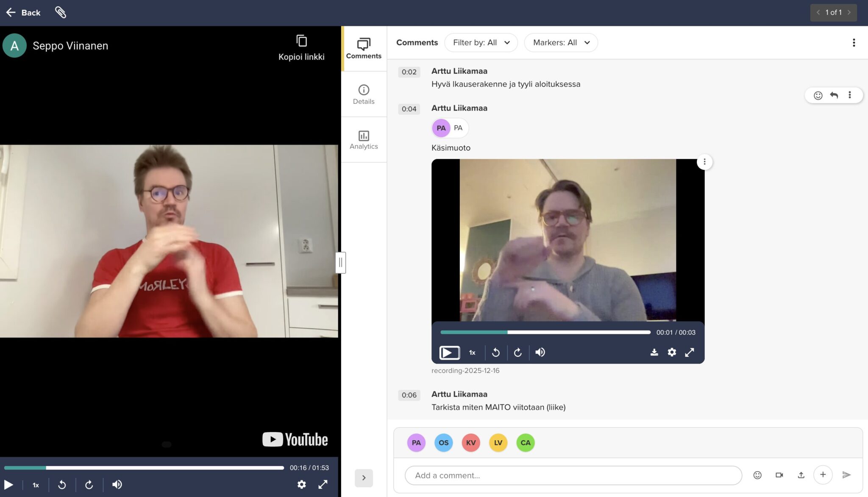Click the Kopioi linkki copy icon

tap(301, 41)
